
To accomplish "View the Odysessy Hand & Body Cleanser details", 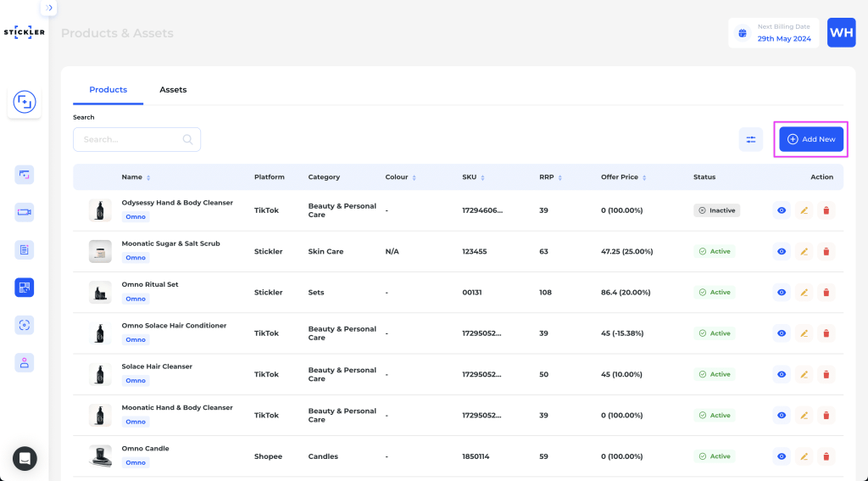I will pyautogui.click(x=782, y=210).
